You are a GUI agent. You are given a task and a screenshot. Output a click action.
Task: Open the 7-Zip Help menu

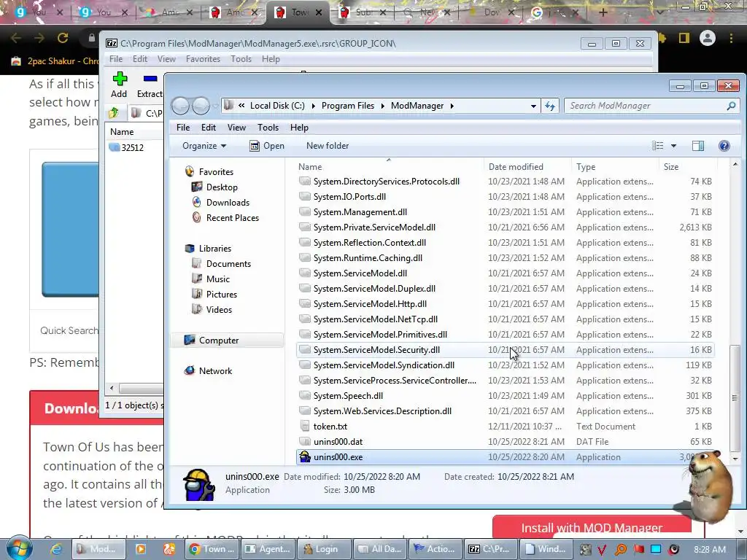point(271,59)
